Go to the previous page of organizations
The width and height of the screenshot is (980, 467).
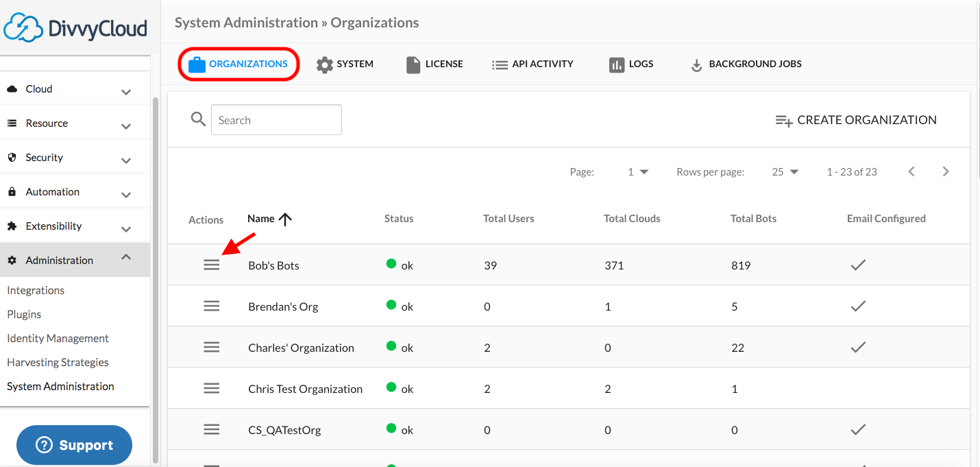pos(911,171)
